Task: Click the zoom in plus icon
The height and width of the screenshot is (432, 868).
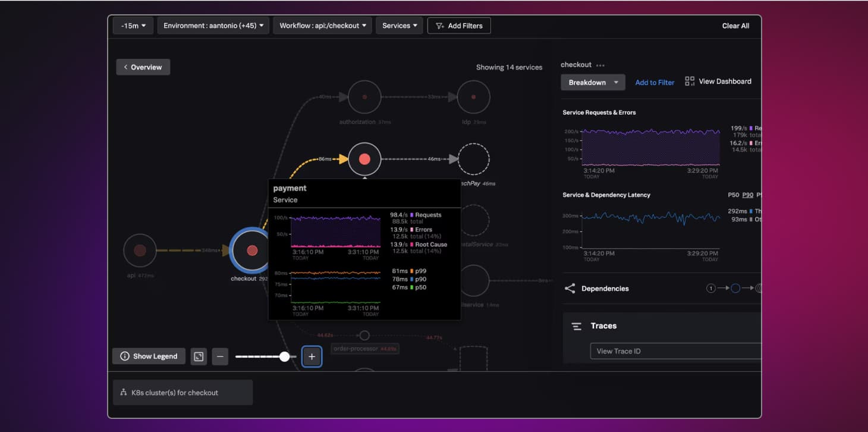Action: tap(312, 356)
